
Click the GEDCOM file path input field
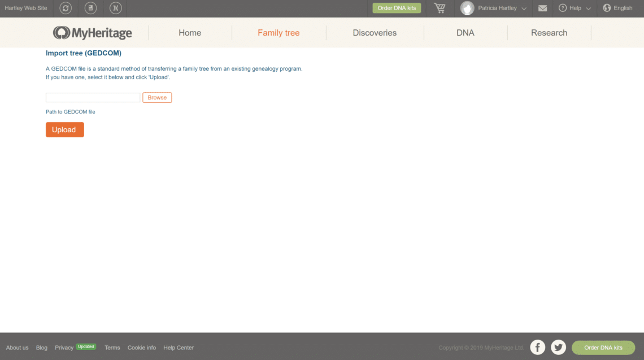coord(93,97)
